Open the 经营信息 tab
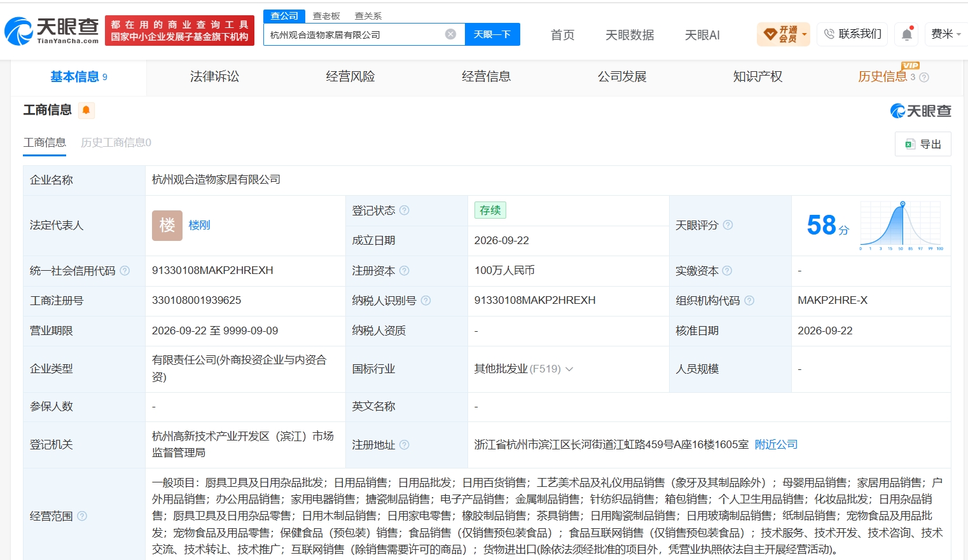Screen dimensions: 968x560 point(487,77)
